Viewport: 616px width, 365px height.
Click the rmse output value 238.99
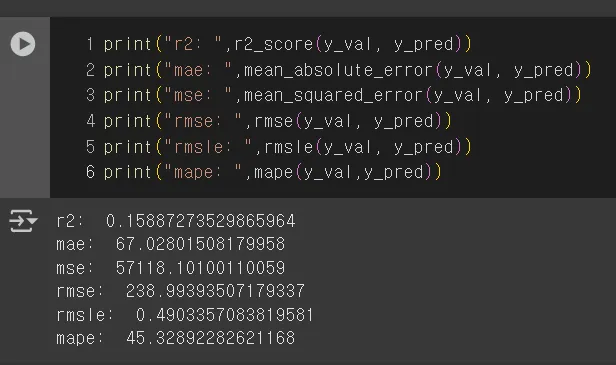click(x=215, y=291)
